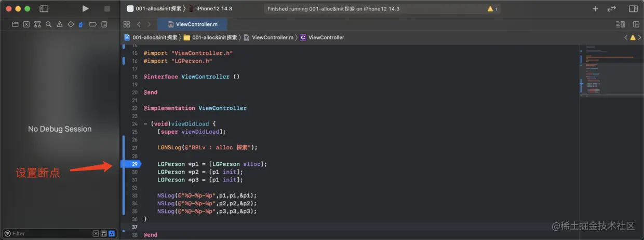Toggle the breakpoint on line 29
The width and height of the screenshot is (644, 240).
click(x=131, y=164)
